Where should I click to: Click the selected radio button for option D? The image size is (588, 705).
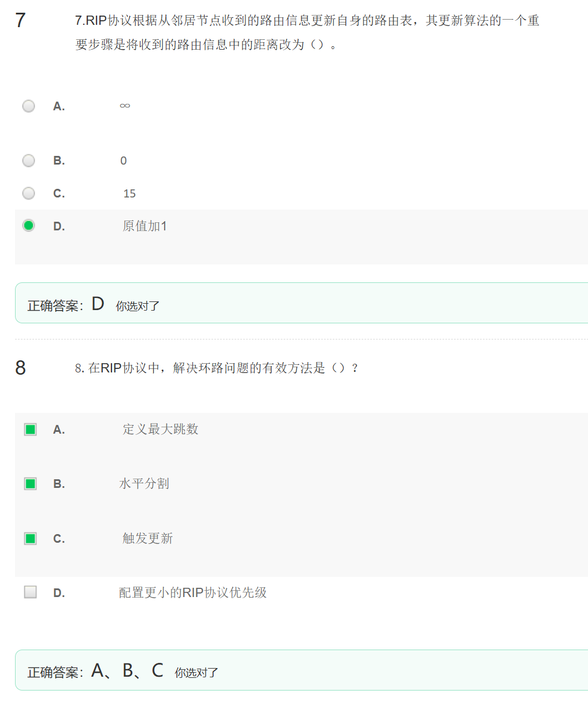click(x=28, y=226)
